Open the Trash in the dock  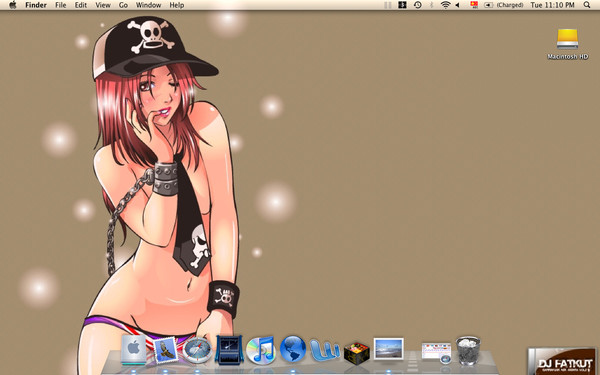[x=468, y=351]
